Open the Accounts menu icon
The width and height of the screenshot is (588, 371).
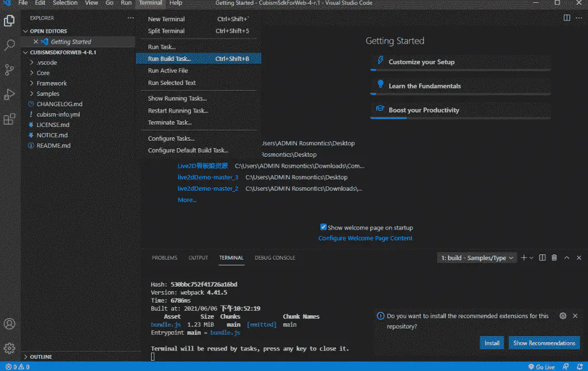pos(9,324)
